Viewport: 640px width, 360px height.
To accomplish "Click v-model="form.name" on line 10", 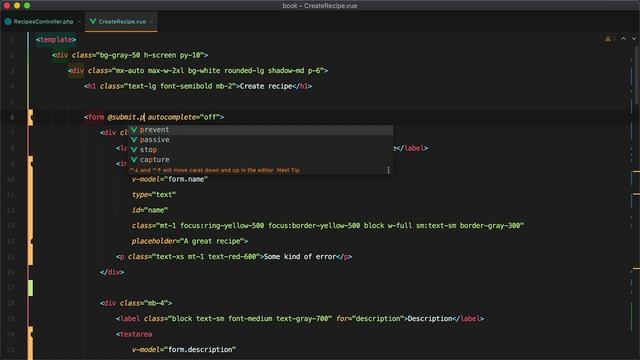I will 170,179.
